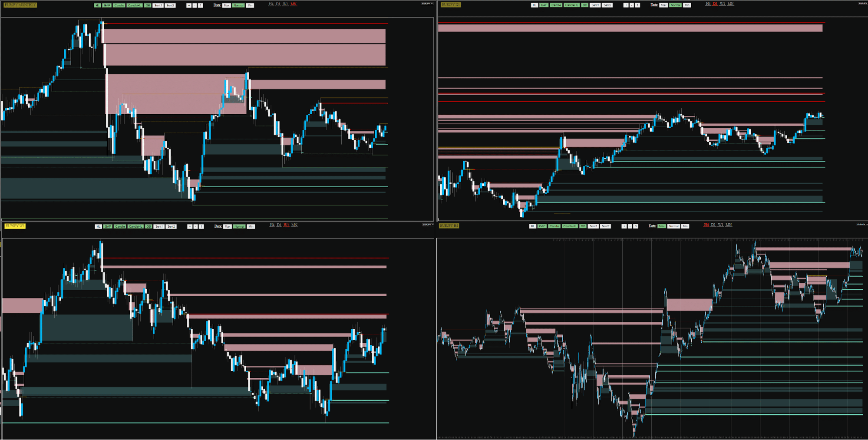Enable Sent1 in the EURJPY MONTHLY chart
This screenshot has width=868, height=440.
(158, 5)
